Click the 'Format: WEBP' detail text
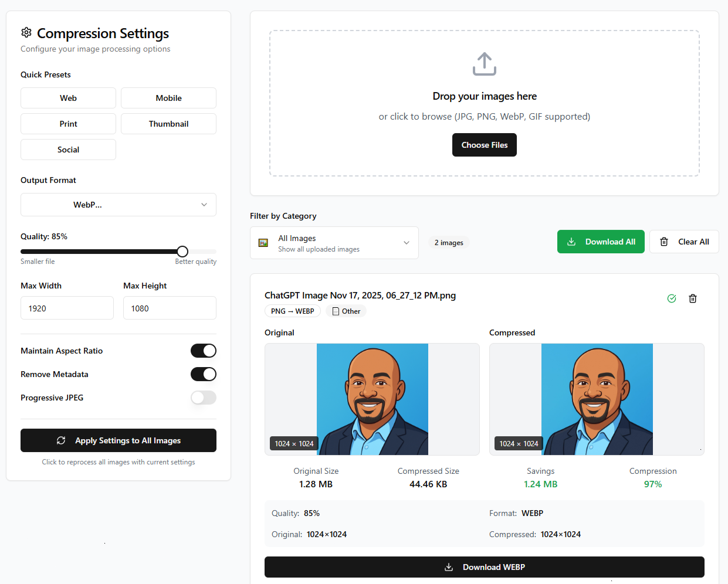 pyautogui.click(x=516, y=513)
